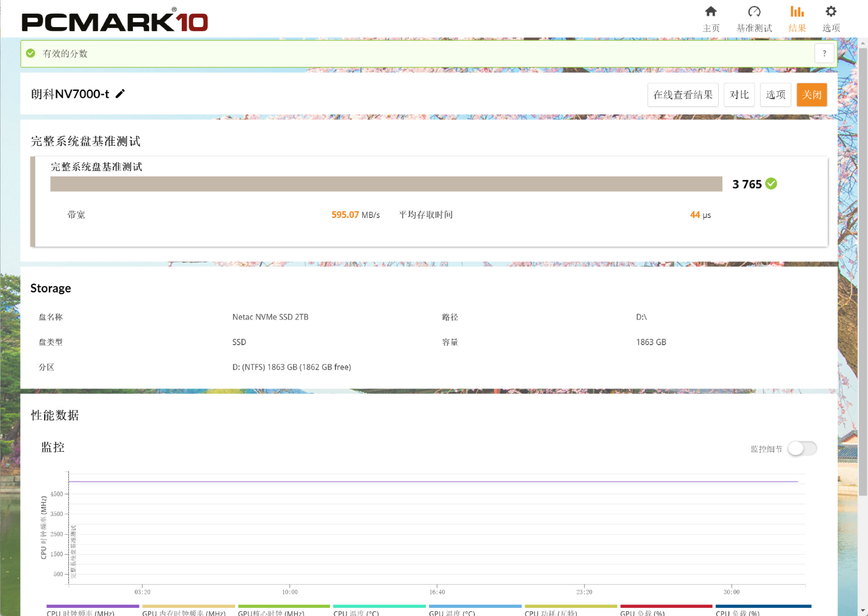This screenshot has width=868, height=616.
Task: Click the 路径 label
Action: pyautogui.click(x=450, y=317)
